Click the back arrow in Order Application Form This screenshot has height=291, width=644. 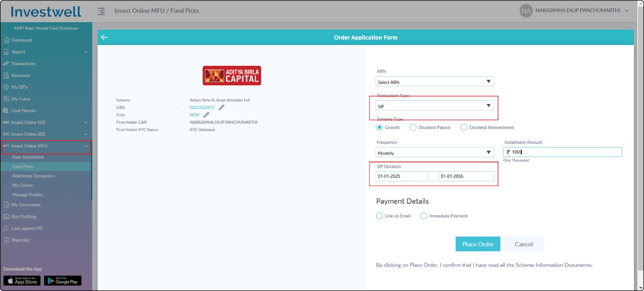(104, 37)
